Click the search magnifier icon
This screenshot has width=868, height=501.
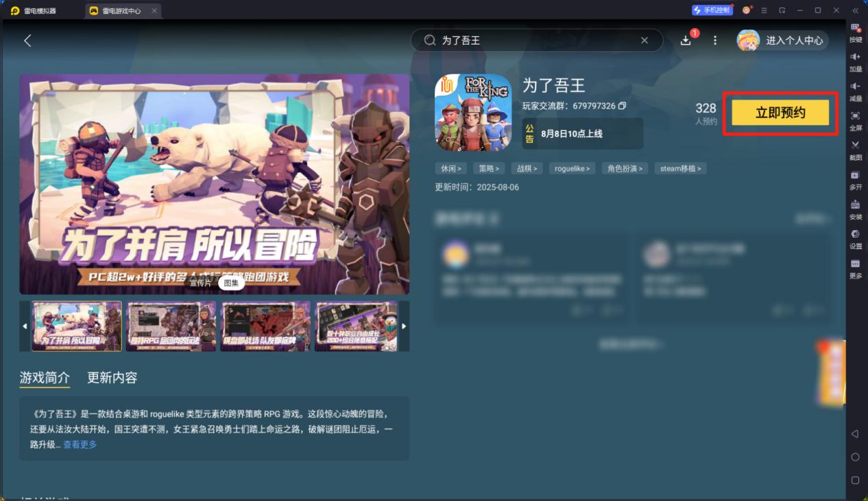point(430,40)
